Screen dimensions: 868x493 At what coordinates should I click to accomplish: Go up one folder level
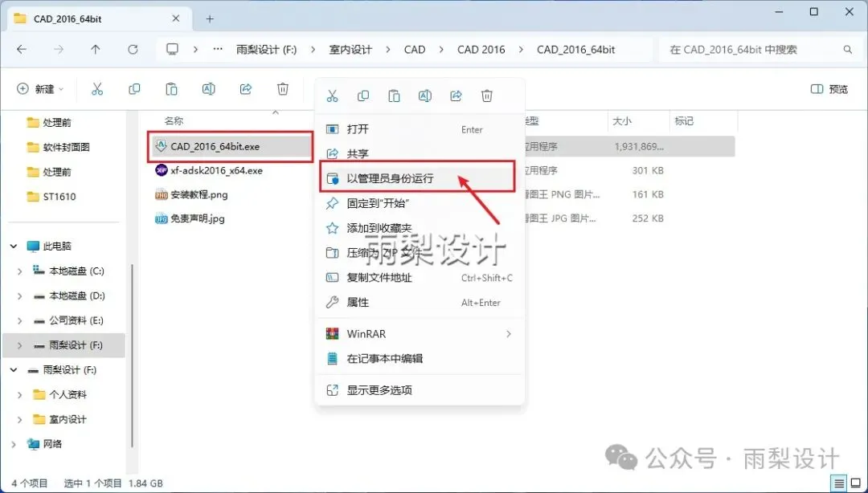(96, 49)
